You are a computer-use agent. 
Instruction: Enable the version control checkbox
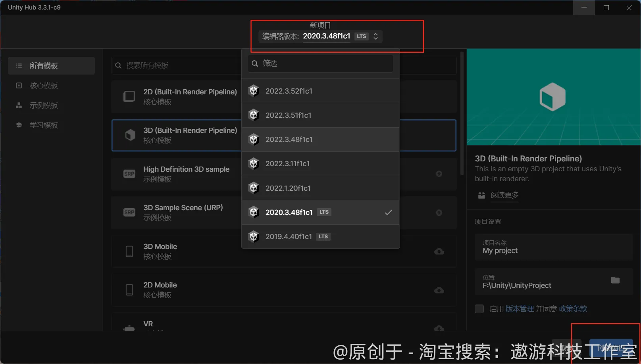pyautogui.click(x=479, y=309)
